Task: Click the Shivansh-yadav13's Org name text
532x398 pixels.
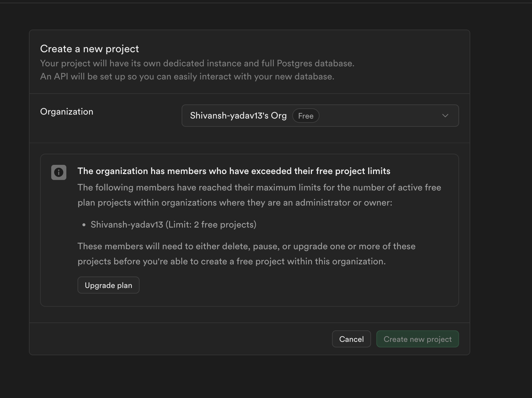Action: 238,116
